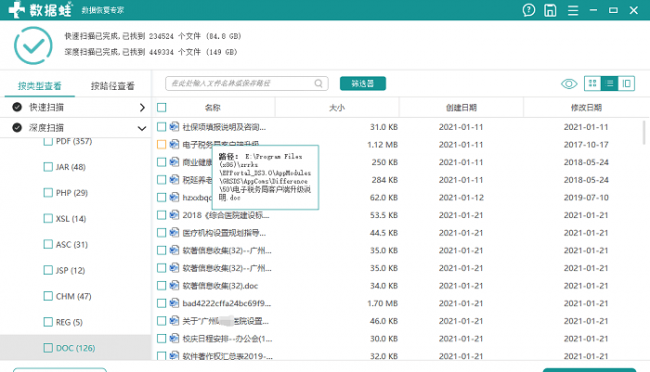Check the ASC (31) checkbox
This screenshot has width=650, height=372.
tap(48, 244)
